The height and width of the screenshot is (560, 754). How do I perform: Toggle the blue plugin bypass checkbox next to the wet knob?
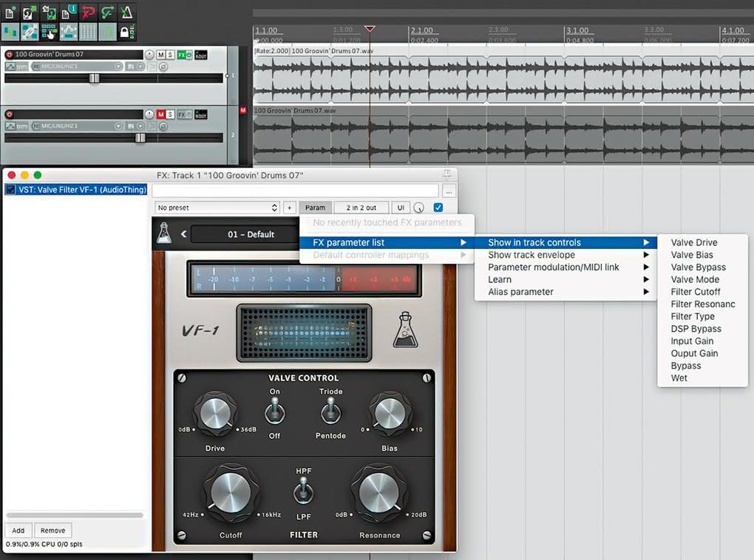click(x=438, y=208)
